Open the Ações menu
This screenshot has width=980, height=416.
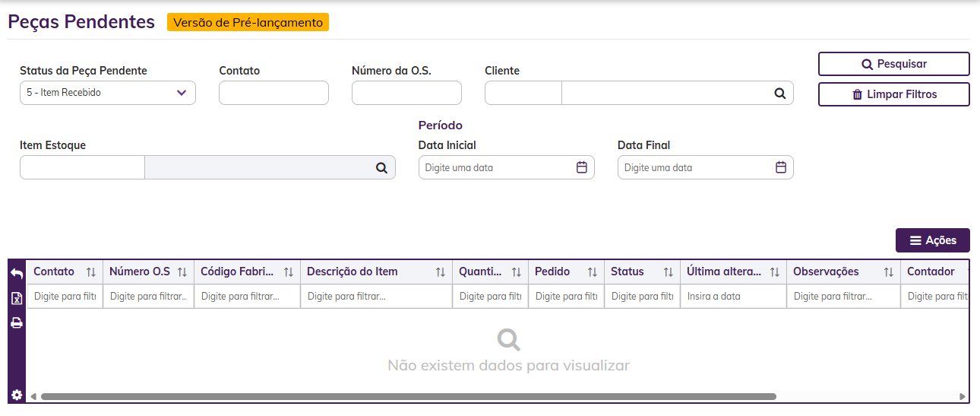(x=933, y=240)
